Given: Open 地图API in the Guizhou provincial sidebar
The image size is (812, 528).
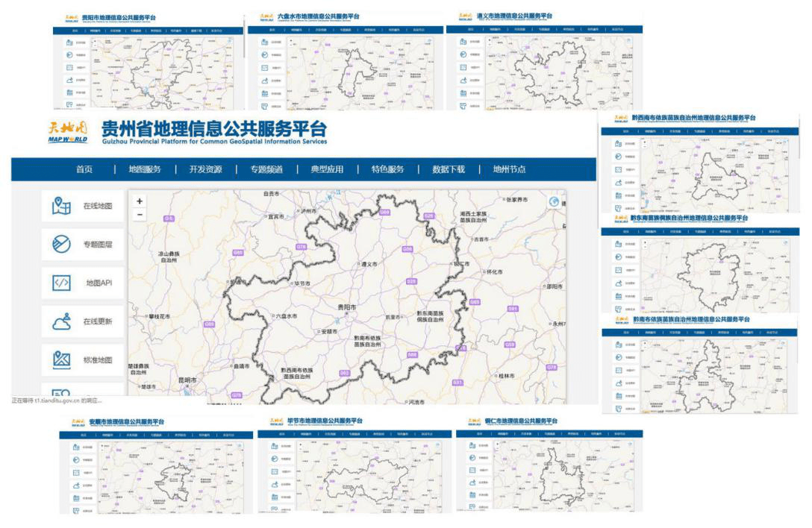Looking at the screenshot, I should tap(82, 283).
